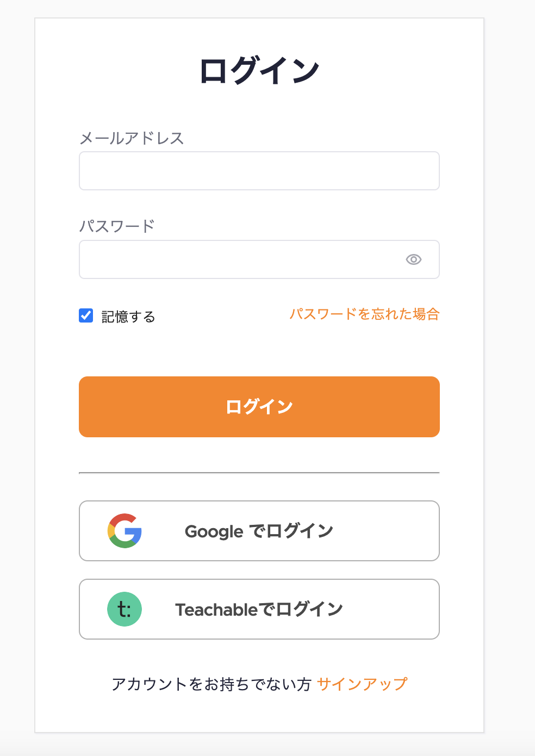This screenshot has height=756, width=535.
Task: Click the パスワード field label
Action: tap(117, 226)
